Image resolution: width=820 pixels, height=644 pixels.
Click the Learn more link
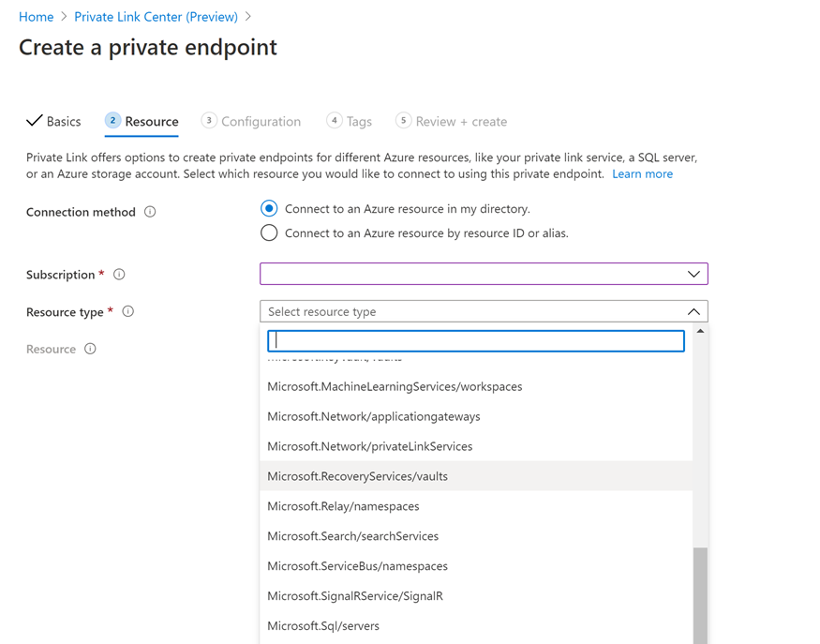pos(642,174)
